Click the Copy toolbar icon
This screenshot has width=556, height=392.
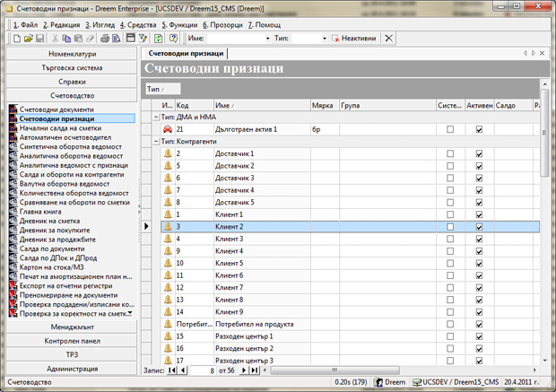coord(66,39)
